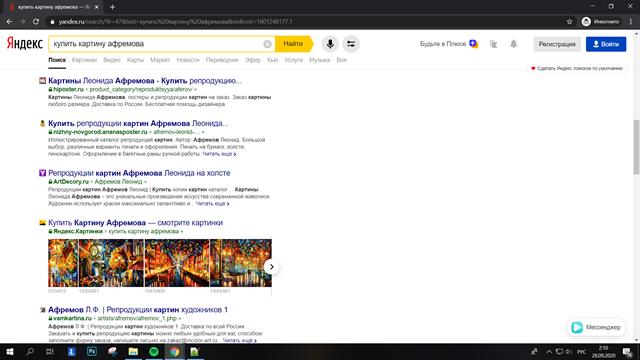Image resolution: width=640 pixels, height=360 pixels.
Task: Click the blue Войти login button
Action: (606, 44)
